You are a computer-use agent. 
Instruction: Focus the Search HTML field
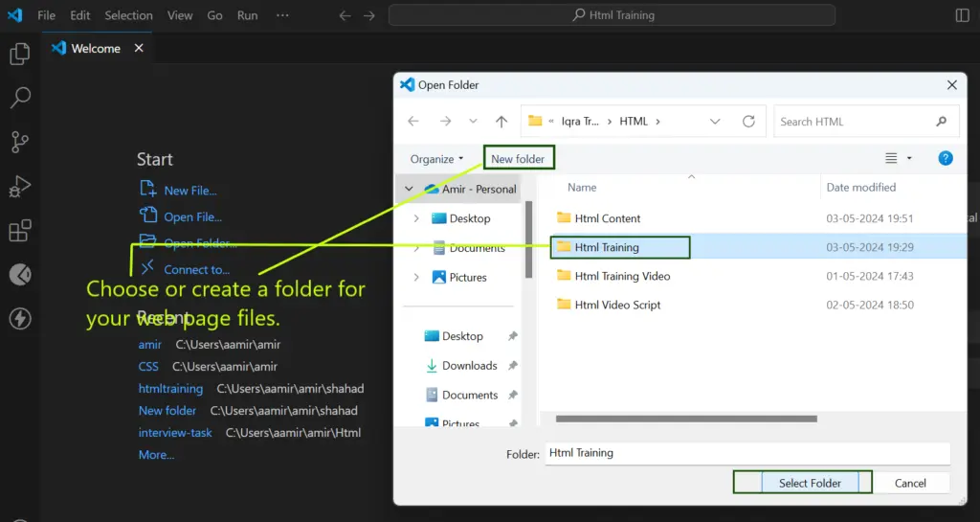pyautogui.click(x=866, y=122)
